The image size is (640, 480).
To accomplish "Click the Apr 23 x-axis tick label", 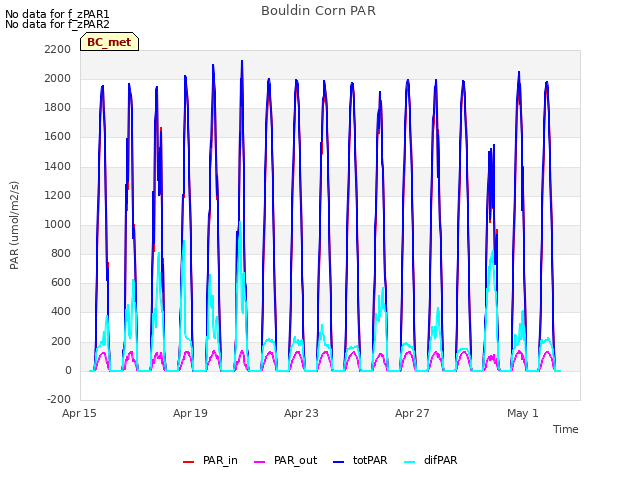I will pyautogui.click(x=301, y=413).
